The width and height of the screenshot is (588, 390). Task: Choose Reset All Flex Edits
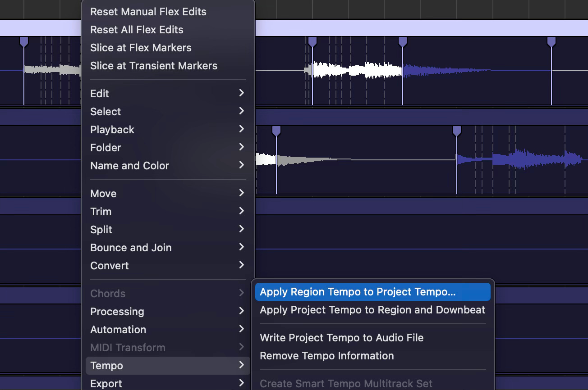(x=168, y=30)
